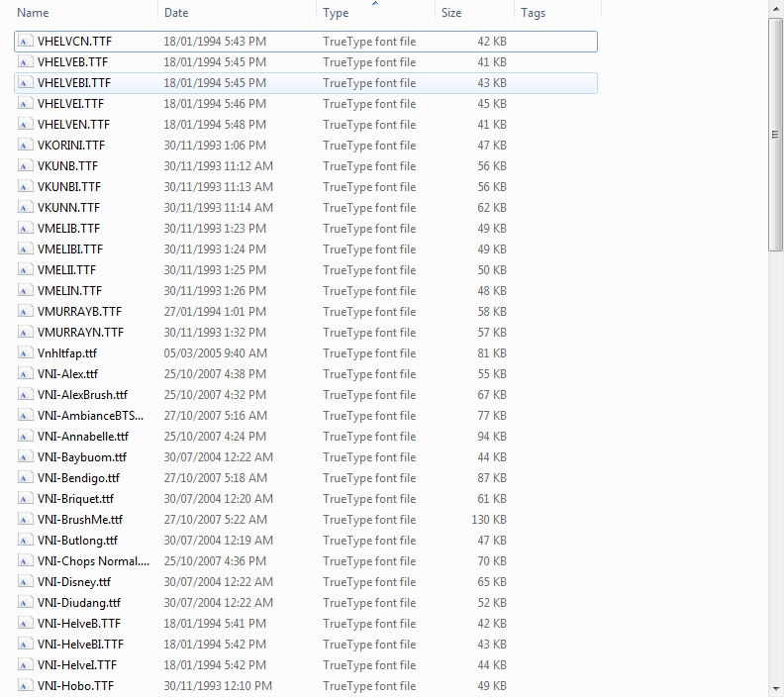Screen dimensions: 784x697
Task: Click the date 27/10/2007 5:22 AM
Action: [216, 520]
